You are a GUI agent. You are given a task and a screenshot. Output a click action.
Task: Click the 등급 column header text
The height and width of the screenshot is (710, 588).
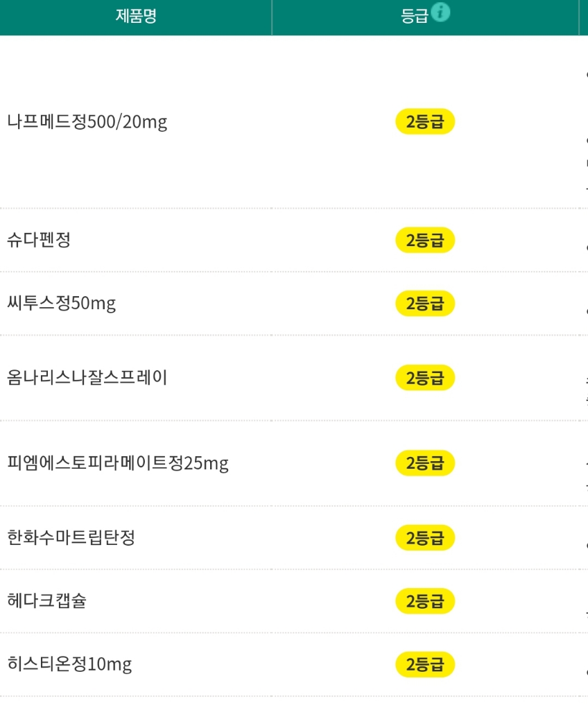click(x=415, y=17)
